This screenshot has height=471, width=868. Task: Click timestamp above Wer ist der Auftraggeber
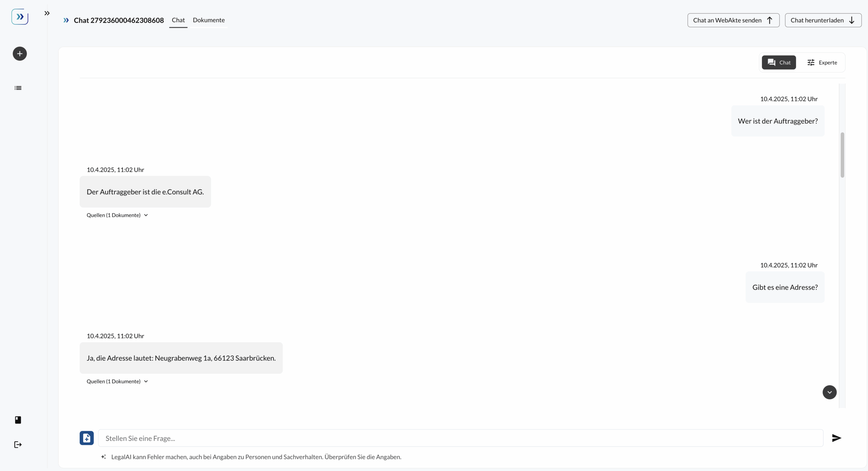[789, 99]
